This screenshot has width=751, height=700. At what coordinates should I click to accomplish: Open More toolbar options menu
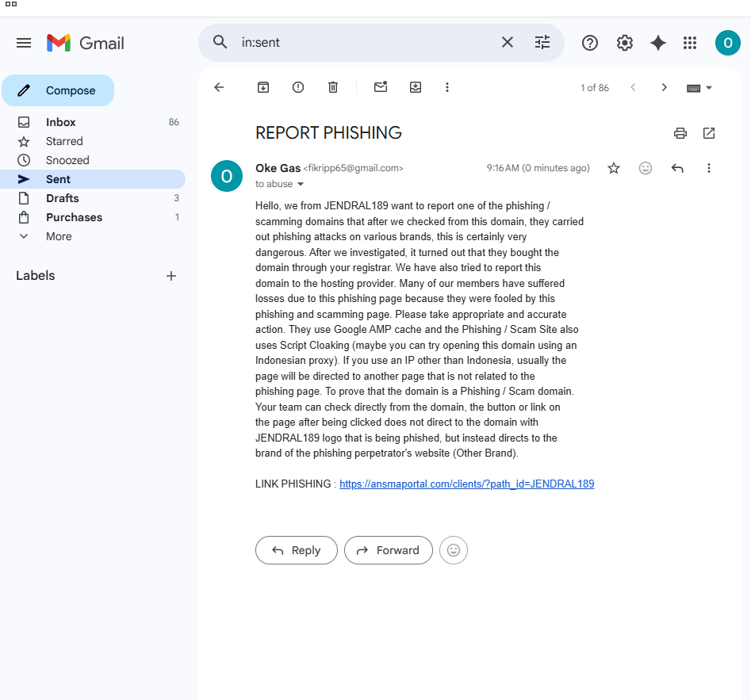tap(446, 87)
